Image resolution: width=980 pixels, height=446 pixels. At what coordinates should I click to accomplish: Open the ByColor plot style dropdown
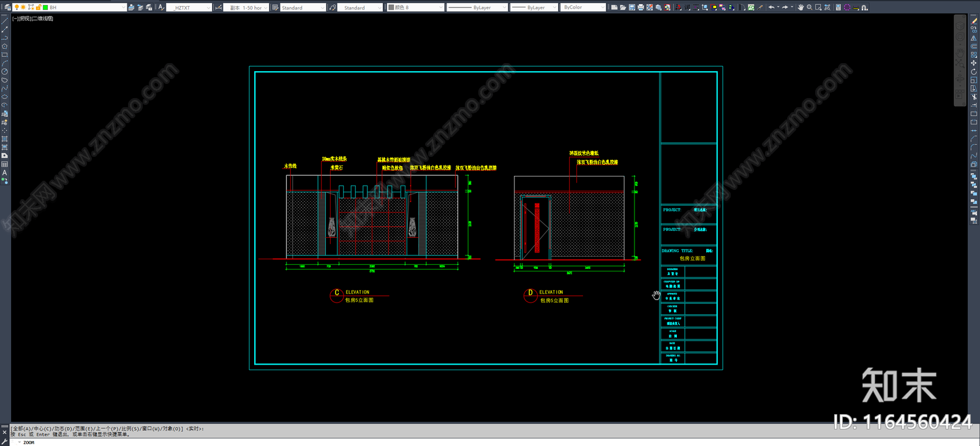coord(603,7)
